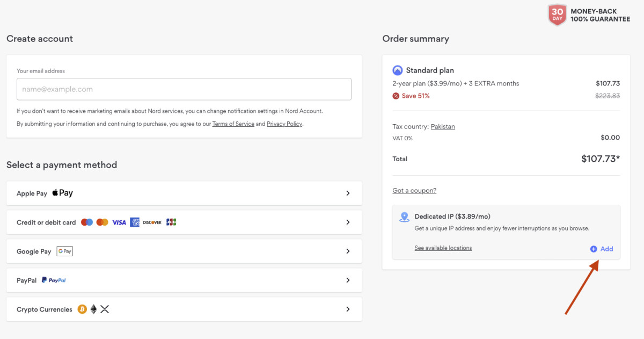644x339 pixels.
Task: Open the Terms of Service link
Action: click(233, 124)
